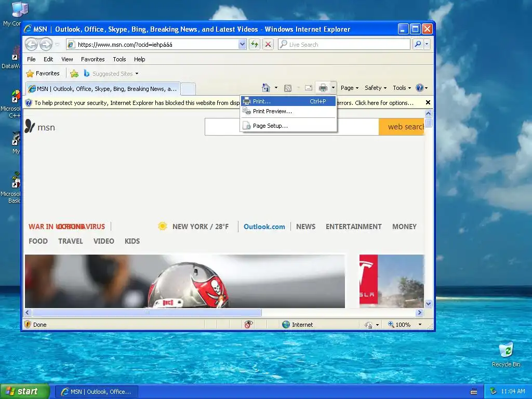Expand the address bar history dropdown
This screenshot has width=532, height=399.
242,44
